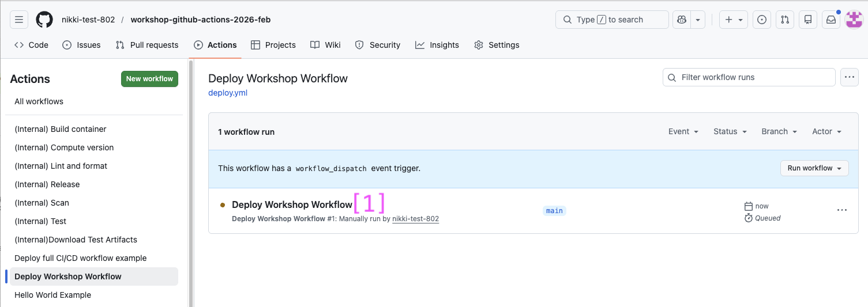Image resolution: width=868 pixels, height=307 pixels.
Task: Click the search bar in header
Action: (612, 20)
